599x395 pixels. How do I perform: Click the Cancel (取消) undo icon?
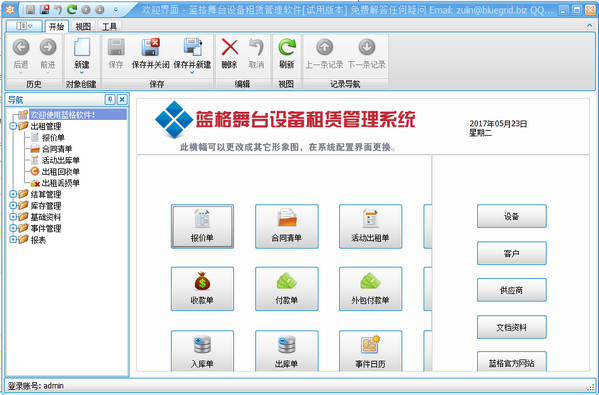256,53
